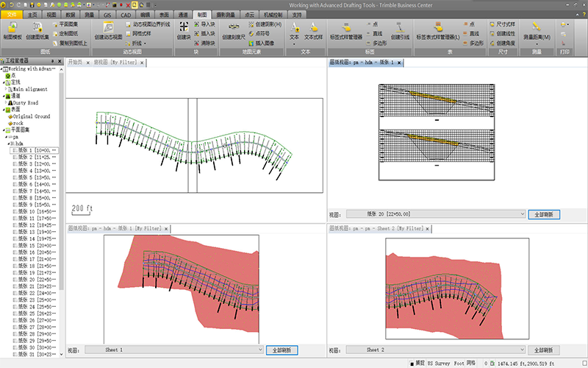Screen dimensions: 588x368
Task: Select the 点符号 point symbol tool
Action: 259,33
